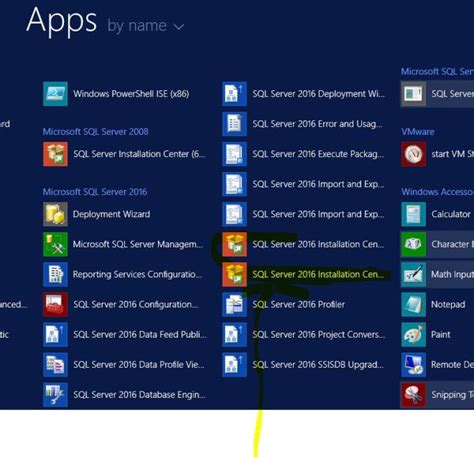Click the 'Microsoft SQL Server 2016' group header
Image resolution: width=474 pixels, height=458 pixels.
(95, 192)
